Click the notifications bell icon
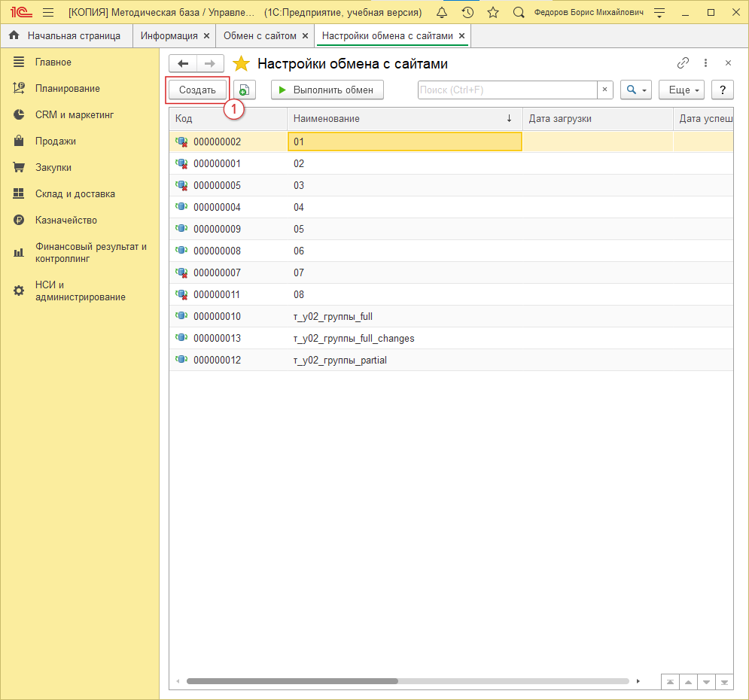This screenshot has height=700, width=749. [x=442, y=13]
